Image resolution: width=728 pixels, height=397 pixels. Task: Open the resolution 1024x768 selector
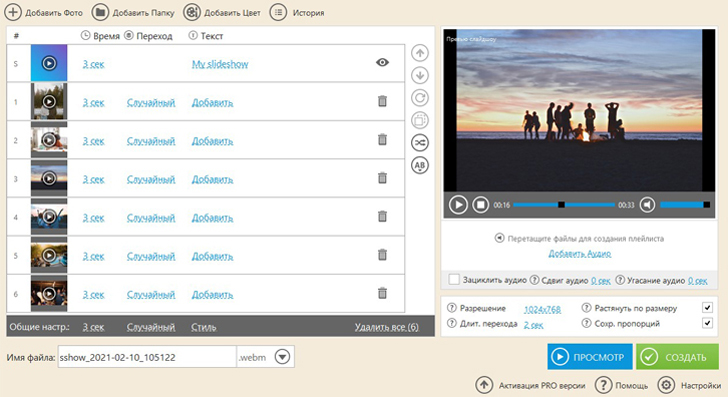tap(542, 309)
